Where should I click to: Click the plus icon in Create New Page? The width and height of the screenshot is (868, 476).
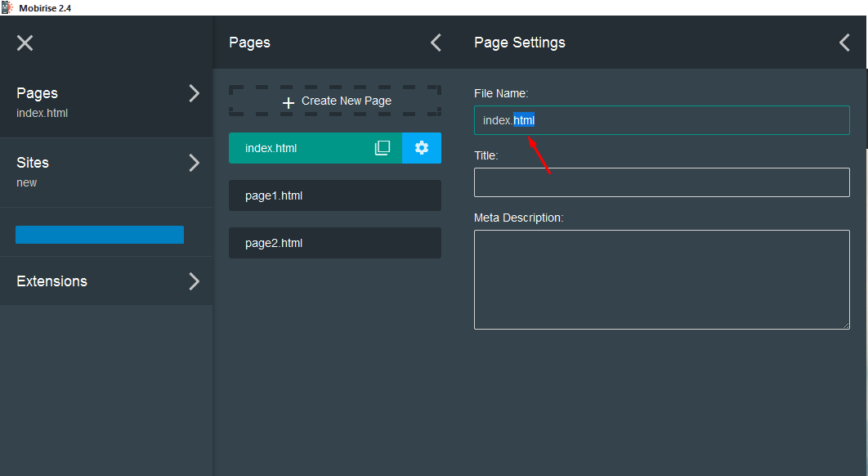(288, 102)
